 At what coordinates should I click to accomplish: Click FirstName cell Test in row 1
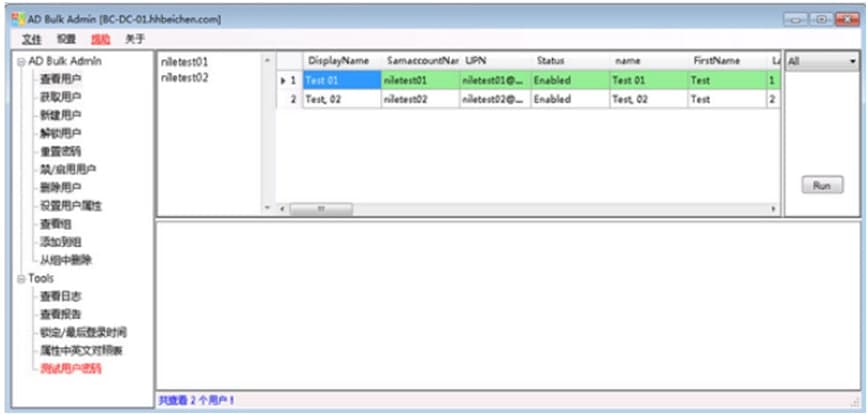coord(727,81)
